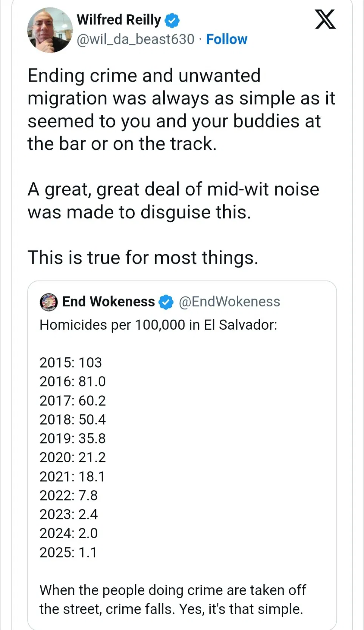364x630 pixels.
Task: Click the "2025: 1.1" statistic line
Action: click(x=68, y=553)
